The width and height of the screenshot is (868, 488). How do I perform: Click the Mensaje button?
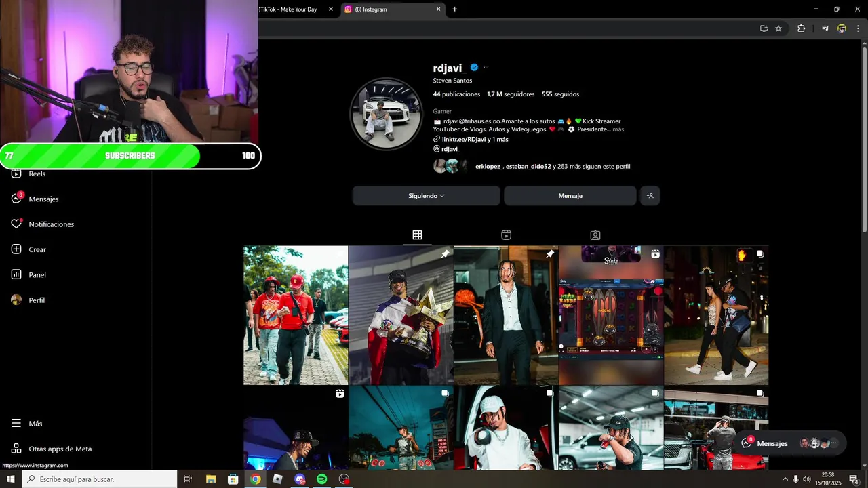[570, 196]
